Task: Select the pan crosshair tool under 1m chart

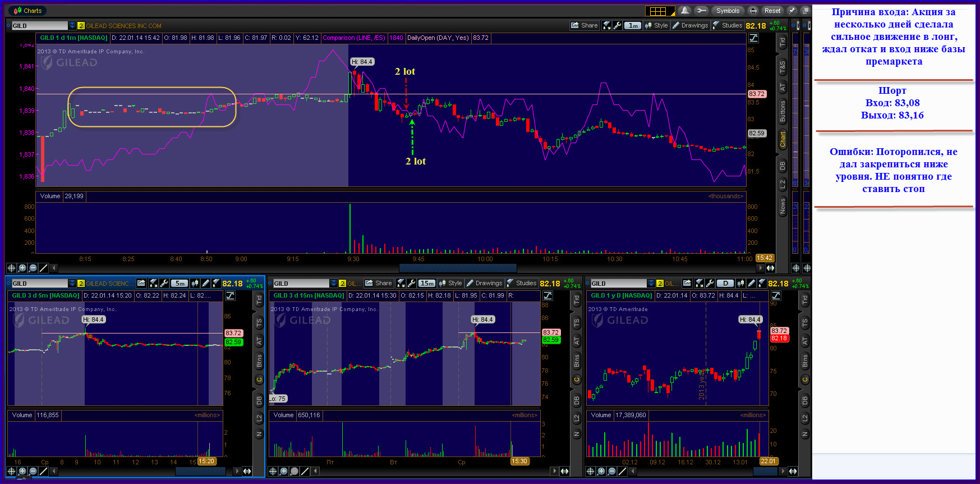Action: (x=11, y=268)
